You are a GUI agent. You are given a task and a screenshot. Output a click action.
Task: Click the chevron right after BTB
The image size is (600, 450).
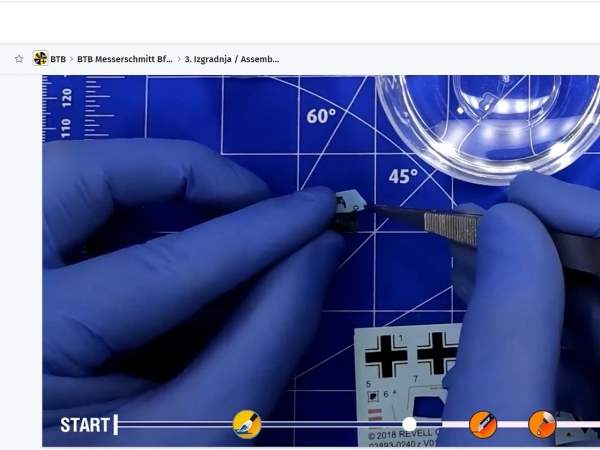(x=72, y=59)
